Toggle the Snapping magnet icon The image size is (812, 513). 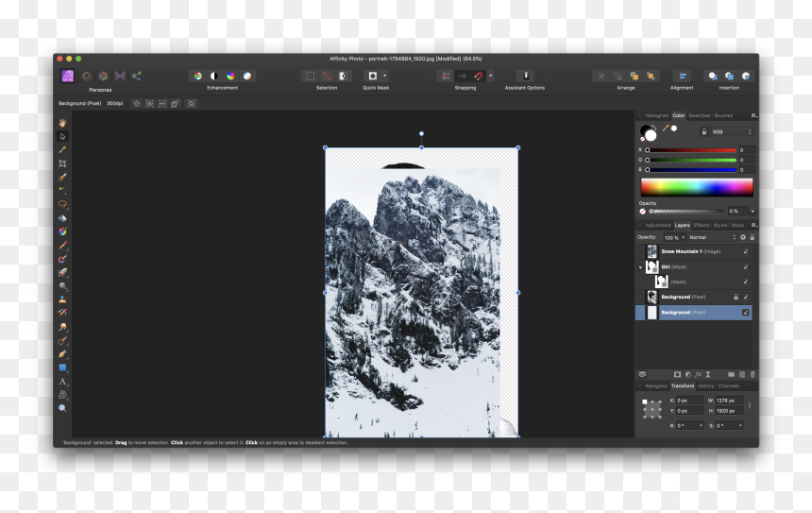(479, 77)
